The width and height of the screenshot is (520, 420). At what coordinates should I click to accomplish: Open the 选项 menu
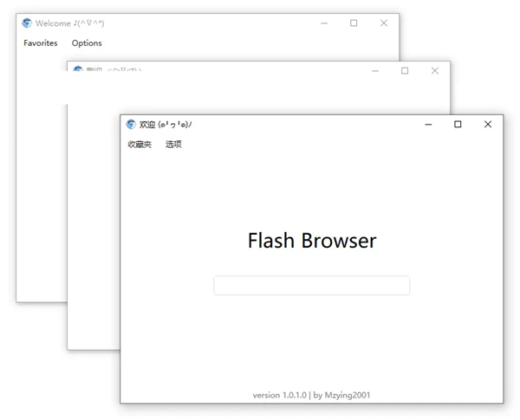tap(173, 144)
